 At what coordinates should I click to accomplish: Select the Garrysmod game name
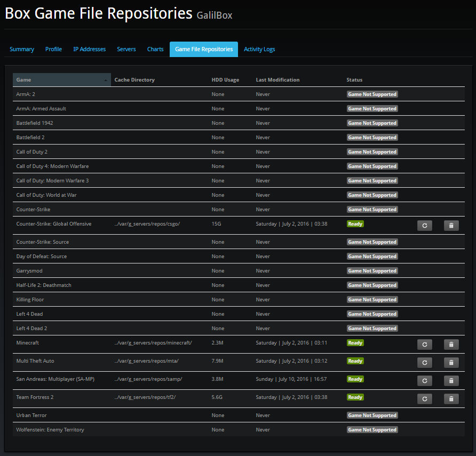click(x=29, y=271)
